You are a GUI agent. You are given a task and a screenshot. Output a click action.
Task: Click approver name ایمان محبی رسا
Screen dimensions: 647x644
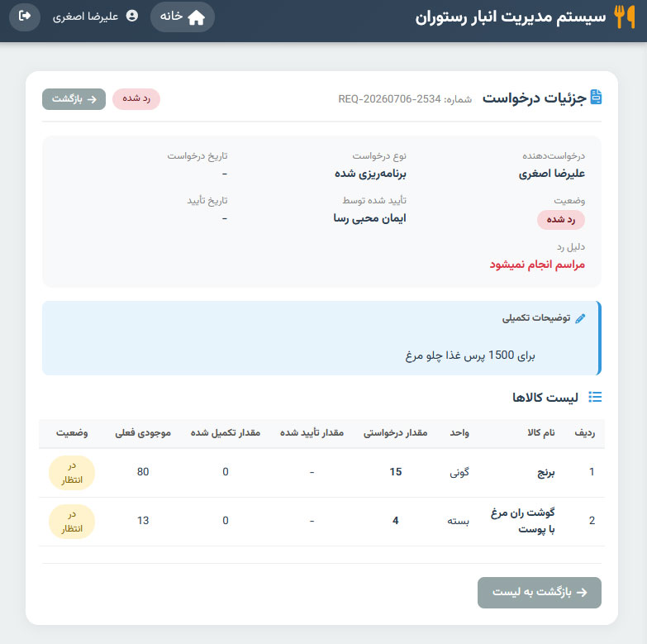coord(369,218)
